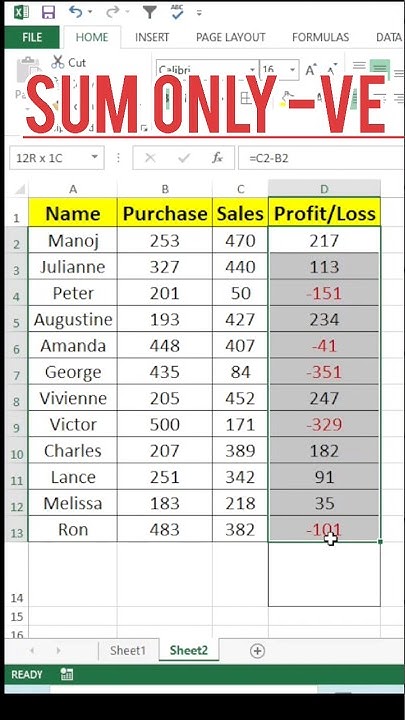Add a new sheet with plus icon
The image size is (405, 720).
[x=258, y=651]
